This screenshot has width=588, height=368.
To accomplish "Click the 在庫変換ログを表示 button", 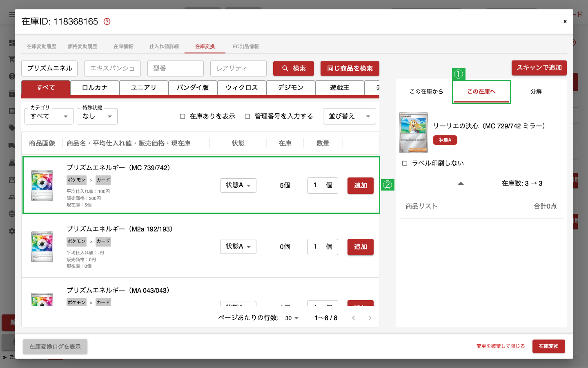I will 55,347.
